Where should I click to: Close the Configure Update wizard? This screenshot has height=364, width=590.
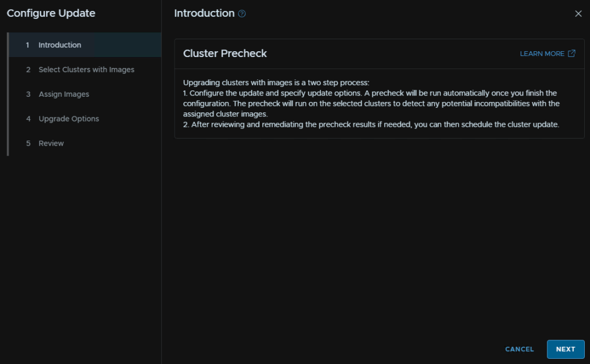(x=578, y=14)
